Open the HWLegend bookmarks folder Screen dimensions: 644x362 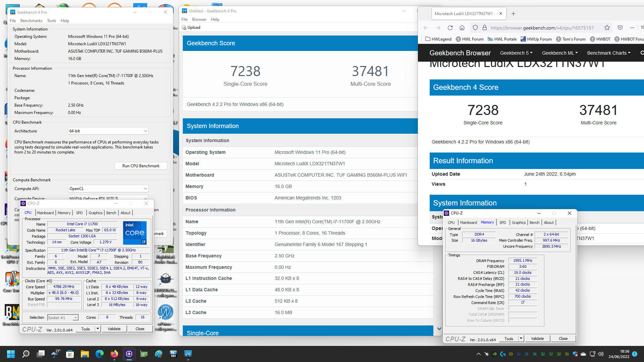(x=438, y=39)
